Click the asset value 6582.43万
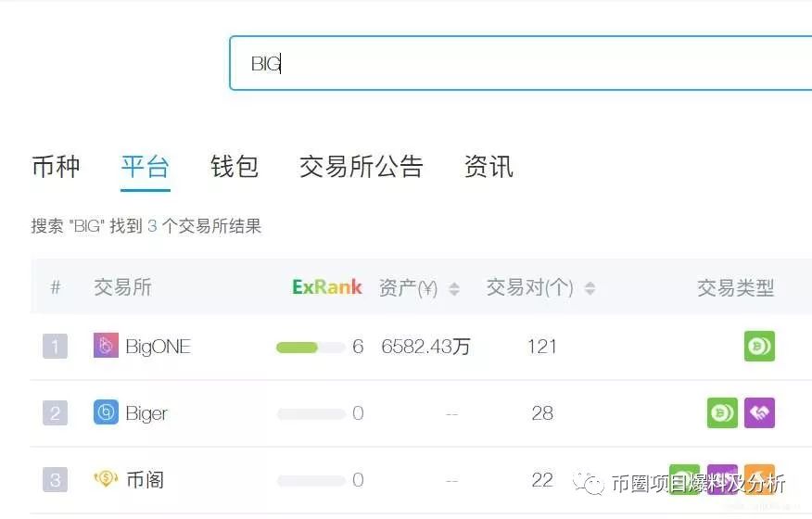The width and height of the screenshot is (812, 519). pos(425,346)
